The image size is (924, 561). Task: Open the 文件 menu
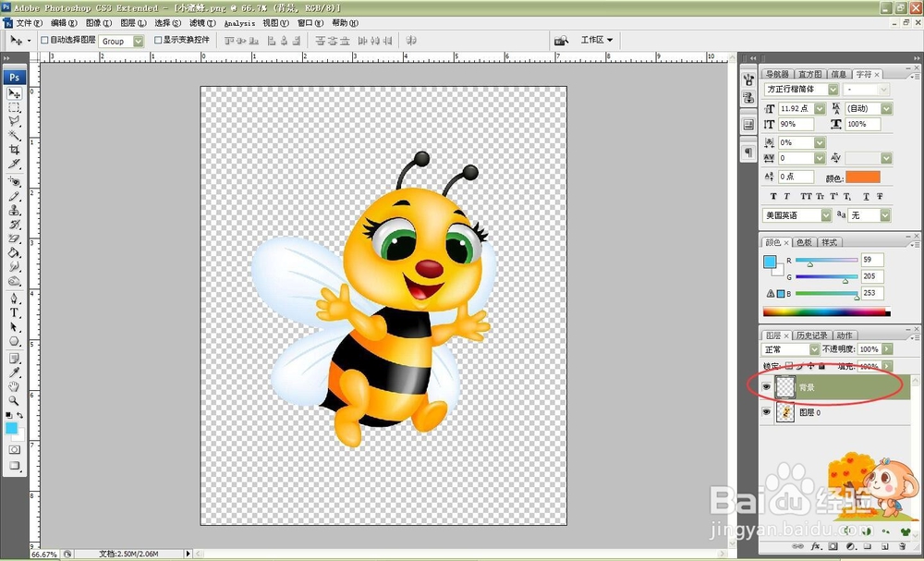point(29,23)
